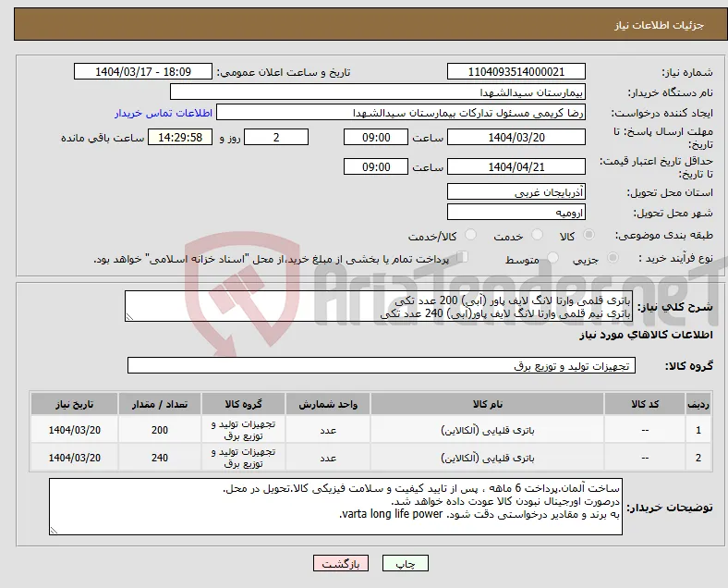Click the تعداد / مقدار column header
The height and width of the screenshot is (588, 728).
tap(159, 404)
